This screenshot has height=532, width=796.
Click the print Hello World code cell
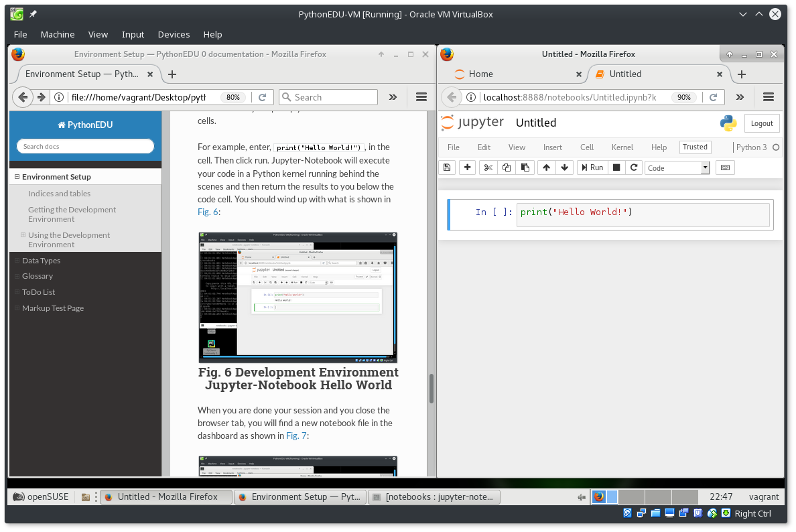[x=643, y=214]
